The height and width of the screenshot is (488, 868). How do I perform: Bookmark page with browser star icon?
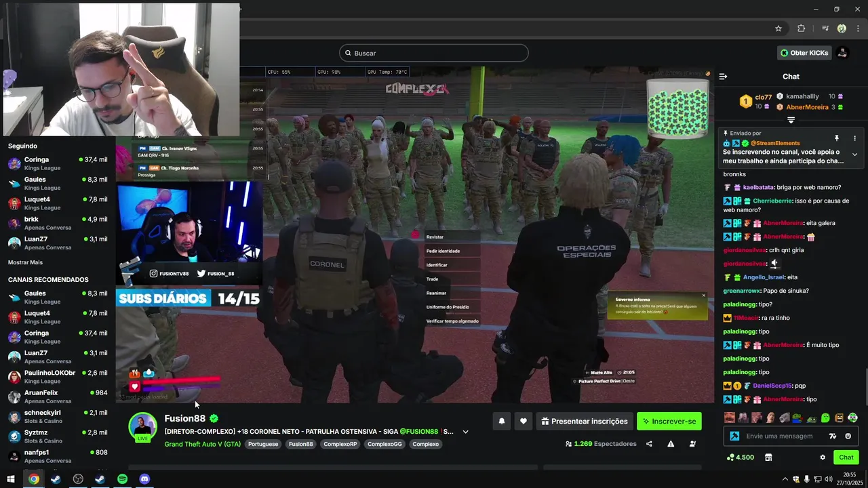pyautogui.click(x=778, y=28)
